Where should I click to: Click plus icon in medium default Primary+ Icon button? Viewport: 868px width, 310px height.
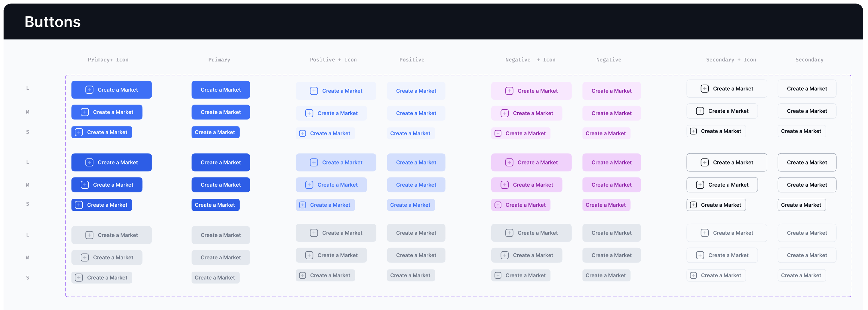pyautogui.click(x=85, y=112)
